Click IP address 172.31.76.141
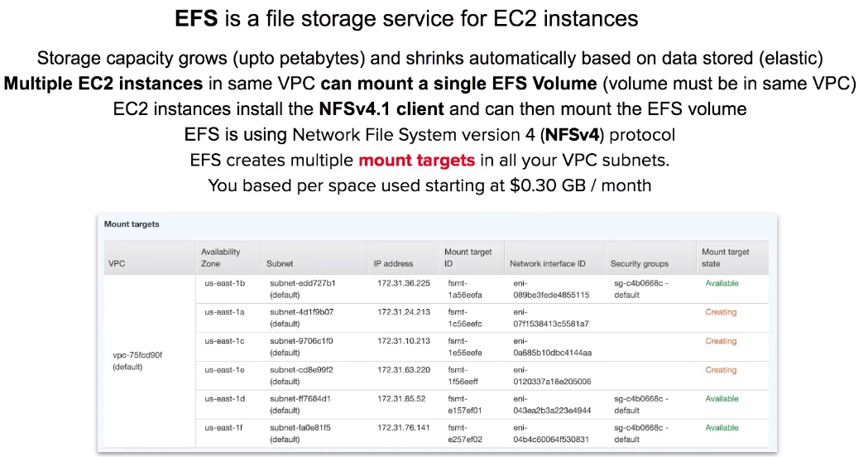Viewport: 868px width, 457px height. click(x=404, y=427)
